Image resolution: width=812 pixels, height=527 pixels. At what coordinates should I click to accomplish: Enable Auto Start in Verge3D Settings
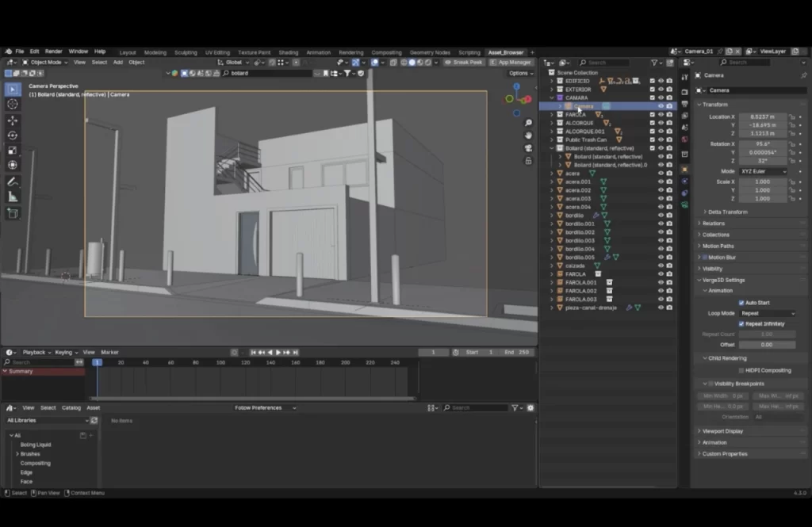tap(743, 302)
